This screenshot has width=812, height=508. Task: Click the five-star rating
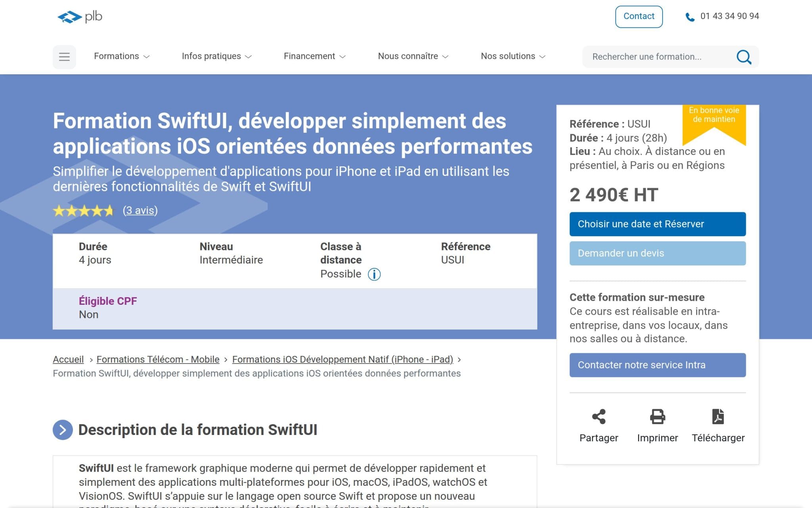83,210
